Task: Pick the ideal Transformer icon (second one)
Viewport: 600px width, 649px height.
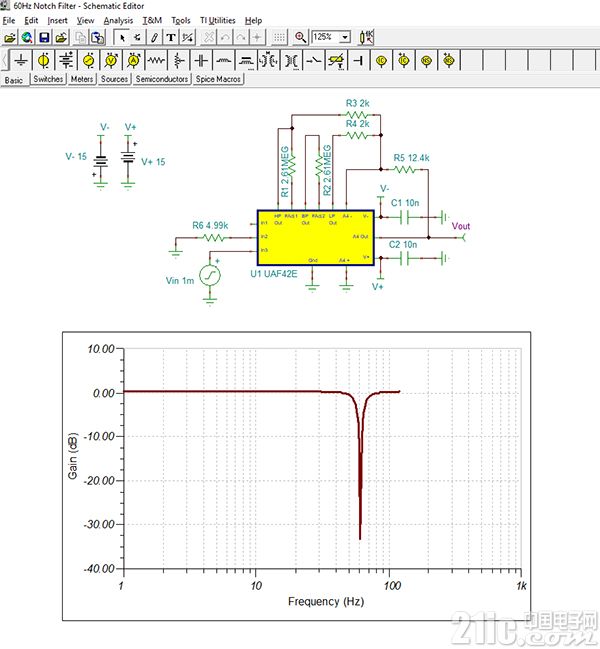Action: (x=291, y=60)
